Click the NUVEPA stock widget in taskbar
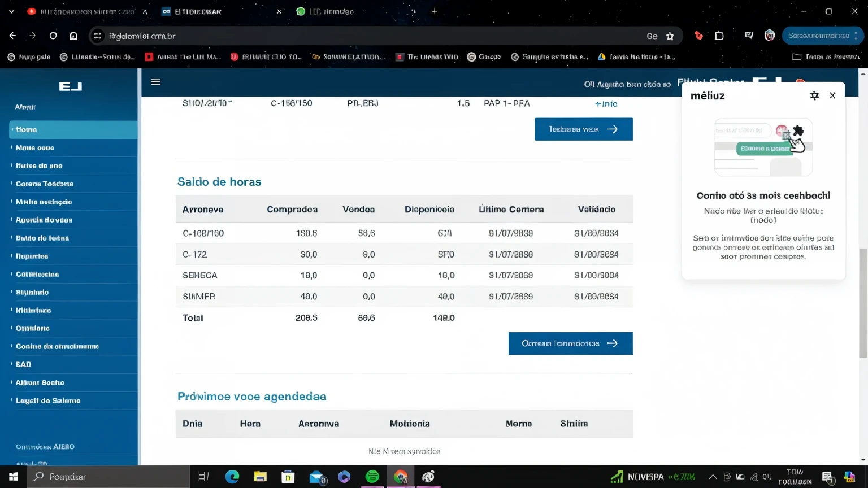 pos(653,477)
